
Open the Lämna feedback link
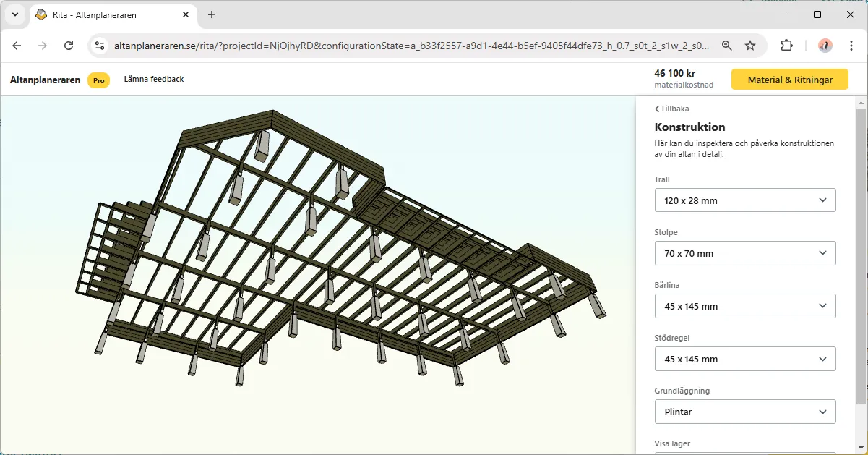coord(154,79)
